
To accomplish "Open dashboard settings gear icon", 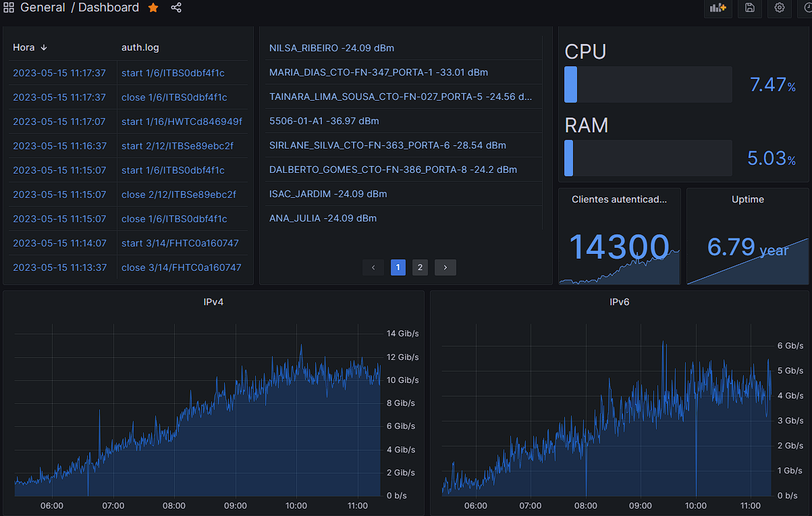I will (780, 7).
